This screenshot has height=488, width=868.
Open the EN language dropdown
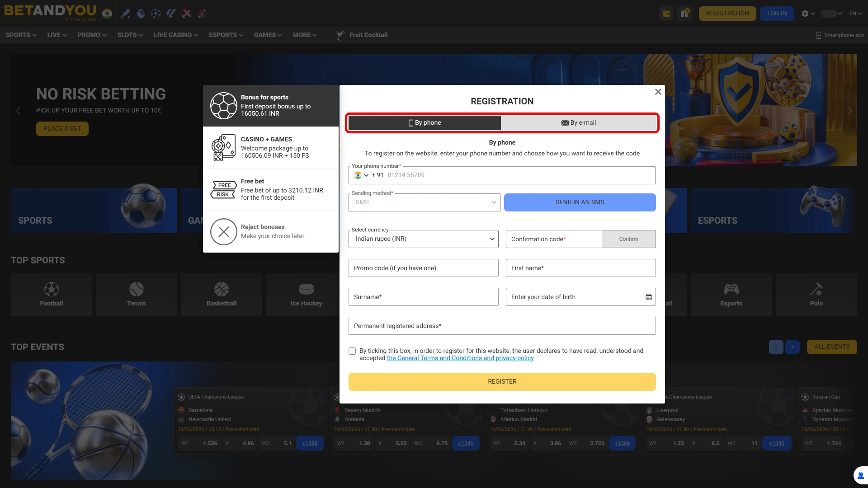[x=855, y=14]
